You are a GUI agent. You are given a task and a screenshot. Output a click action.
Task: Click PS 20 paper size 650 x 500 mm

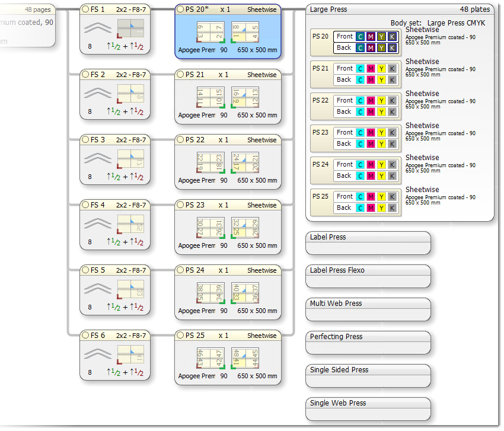257,50
